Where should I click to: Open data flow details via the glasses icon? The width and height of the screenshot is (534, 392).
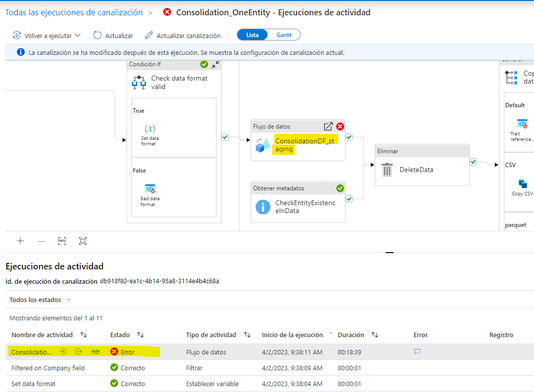click(x=95, y=351)
